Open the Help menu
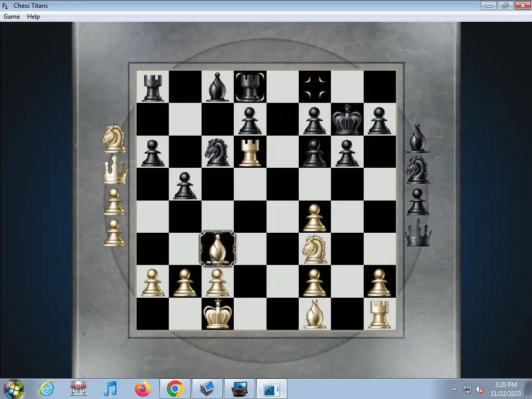This screenshot has height=399, width=532. point(33,17)
